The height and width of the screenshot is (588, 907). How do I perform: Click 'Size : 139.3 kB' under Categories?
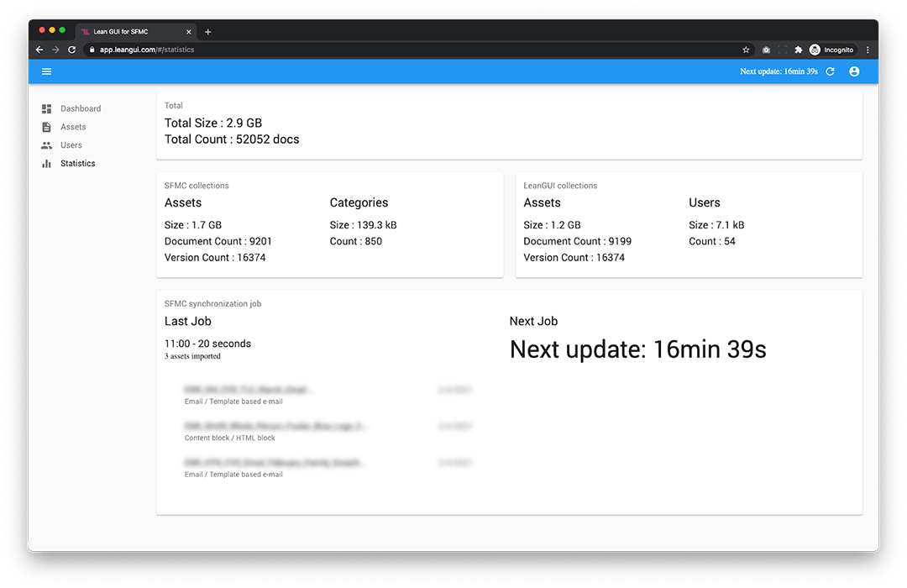364,225
